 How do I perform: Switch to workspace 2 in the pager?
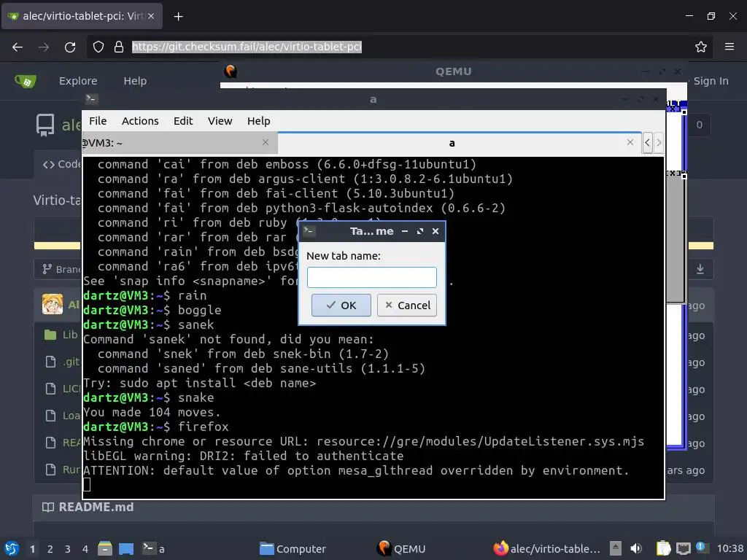[50, 549]
